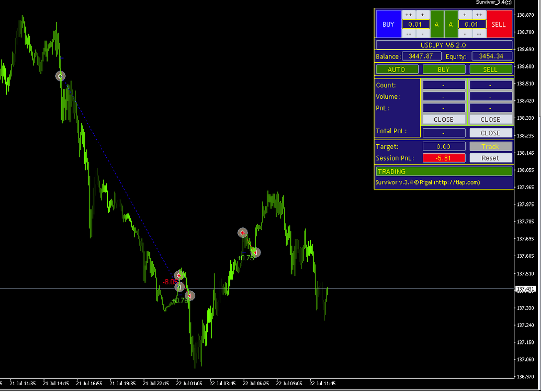The width and height of the screenshot is (541, 392).
Task: Click the +0.75 profit label on the chart
Action: pyautogui.click(x=246, y=258)
